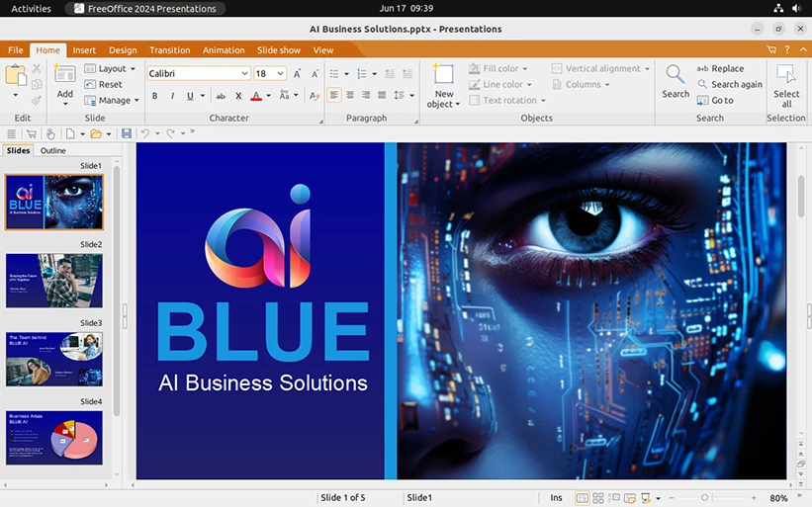Click the Paste clipboard icon
Screen dimensions: 812x507
[15, 75]
